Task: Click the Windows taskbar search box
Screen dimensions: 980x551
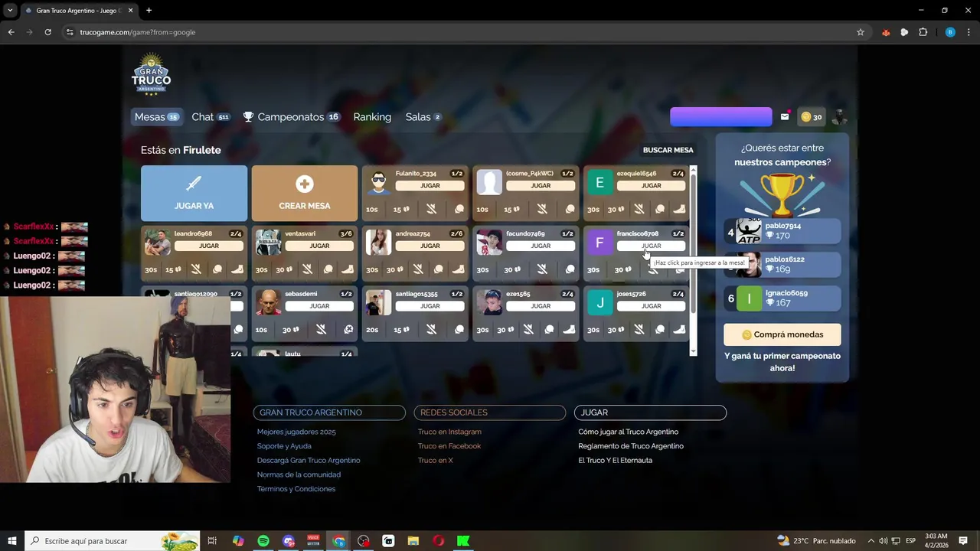Action: [113, 541]
